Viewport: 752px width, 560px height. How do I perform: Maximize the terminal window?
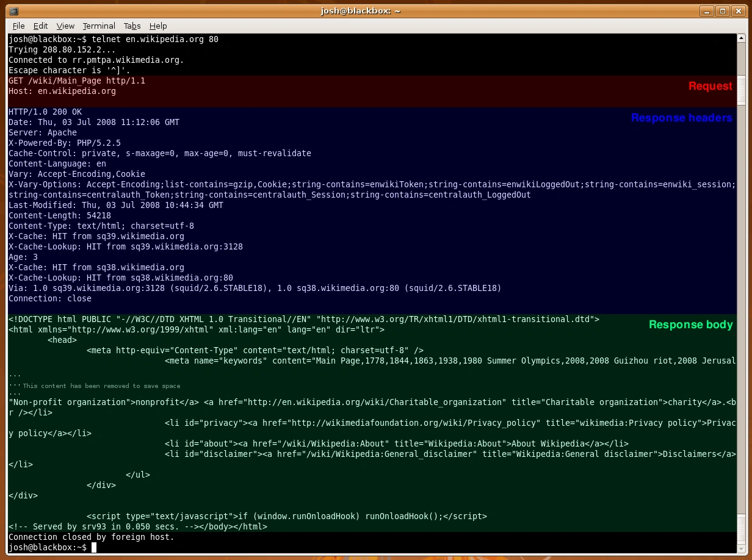point(723,10)
